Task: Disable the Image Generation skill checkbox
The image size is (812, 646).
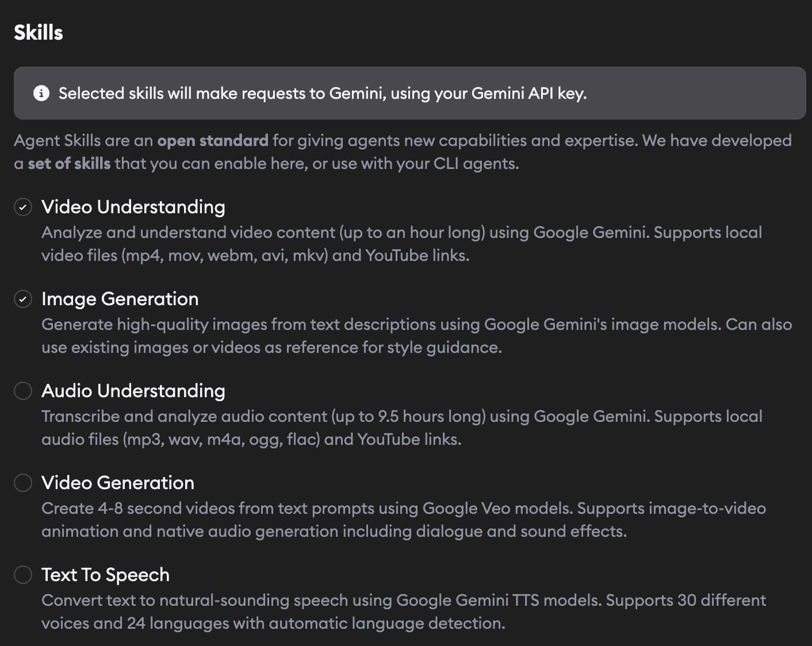Action: pyautogui.click(x=23, y=299)
